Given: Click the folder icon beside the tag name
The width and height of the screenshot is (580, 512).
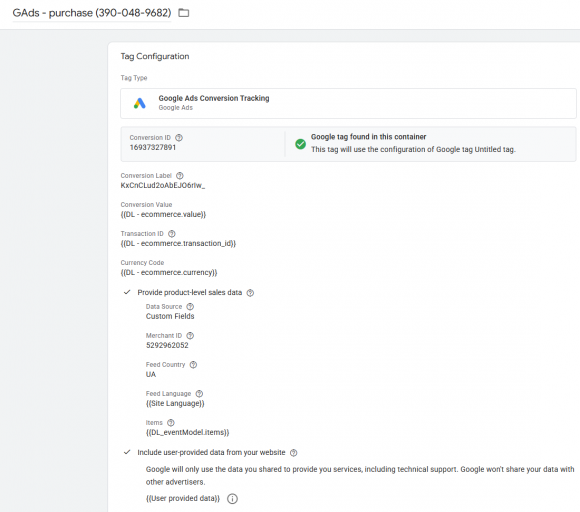Looking at the screenshot, I should point(183,13).
